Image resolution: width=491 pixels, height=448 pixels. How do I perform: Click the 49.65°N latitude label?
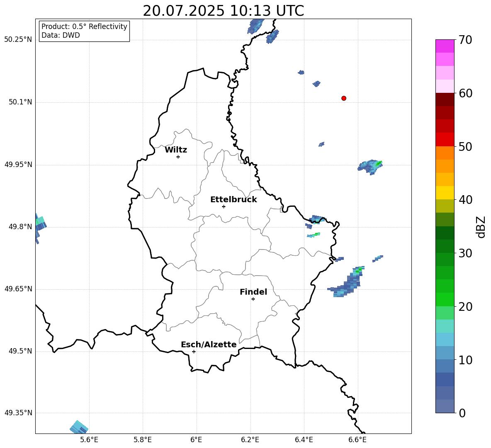click(x=18, y=289)
